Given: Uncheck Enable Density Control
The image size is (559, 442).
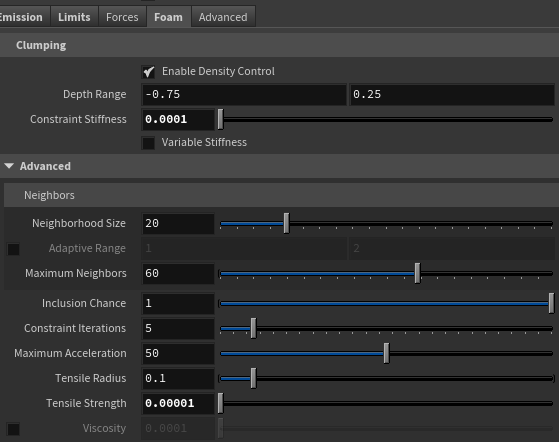Looking at the screenshot, I should click(148, 72).
